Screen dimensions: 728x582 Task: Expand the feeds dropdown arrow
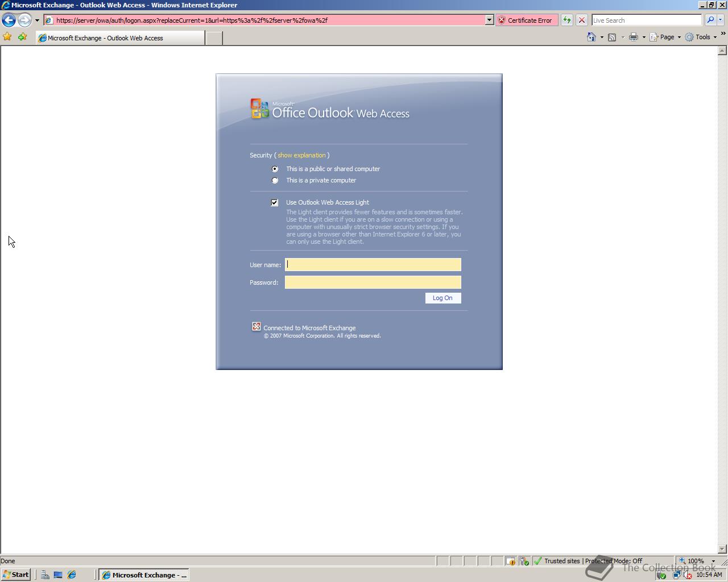coord(622,38)
